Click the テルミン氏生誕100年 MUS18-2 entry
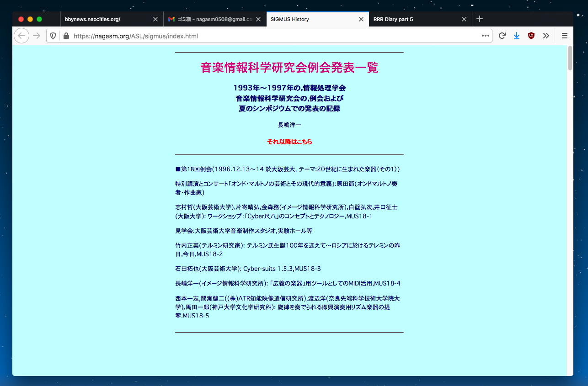 288,249
